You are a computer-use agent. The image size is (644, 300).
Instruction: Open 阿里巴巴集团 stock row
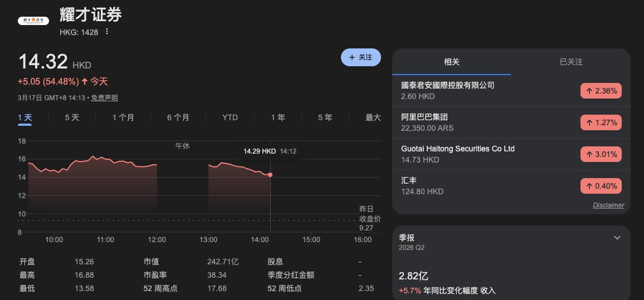click(511, 122)
